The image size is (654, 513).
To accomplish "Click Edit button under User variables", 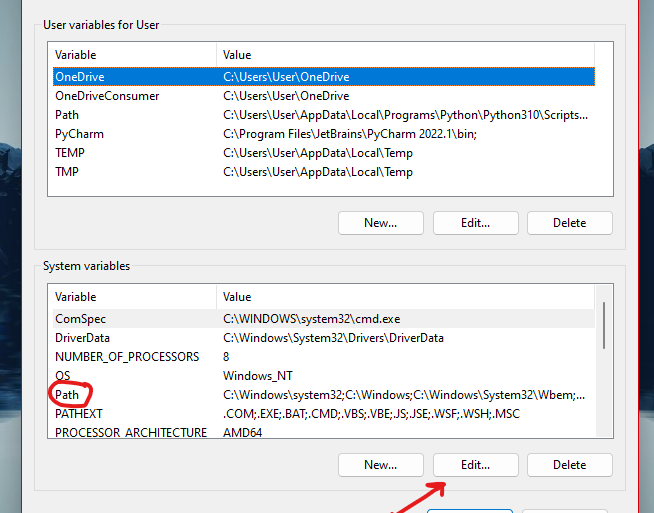I will coord(475,223).
